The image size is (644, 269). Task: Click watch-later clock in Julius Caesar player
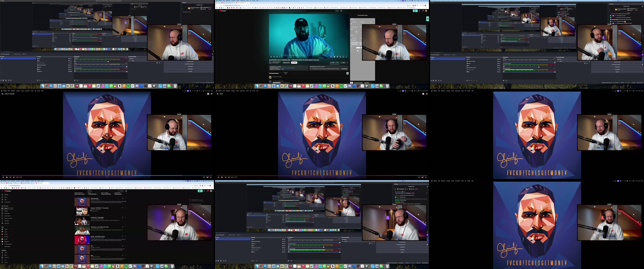208,94
